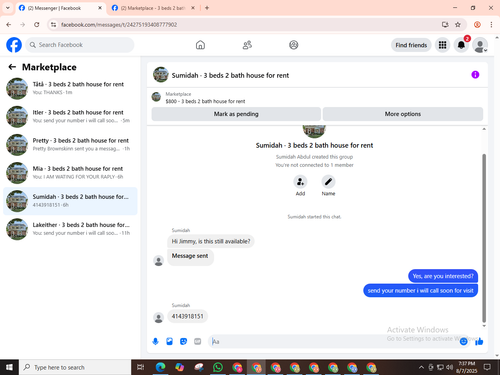Click the back arrow beside Marketplace
The height and width of the screenshot is (375, 500).
12,67
